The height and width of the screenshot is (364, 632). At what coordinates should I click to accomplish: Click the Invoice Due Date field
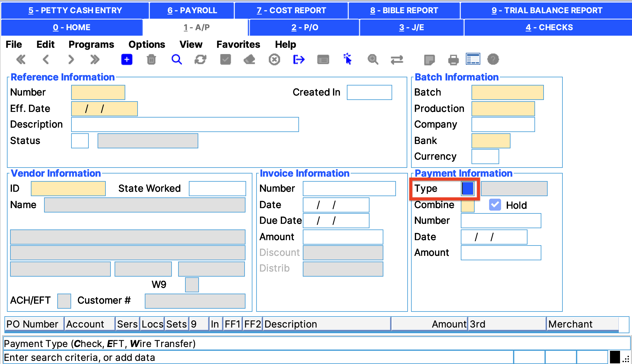(x=336, y=221)
